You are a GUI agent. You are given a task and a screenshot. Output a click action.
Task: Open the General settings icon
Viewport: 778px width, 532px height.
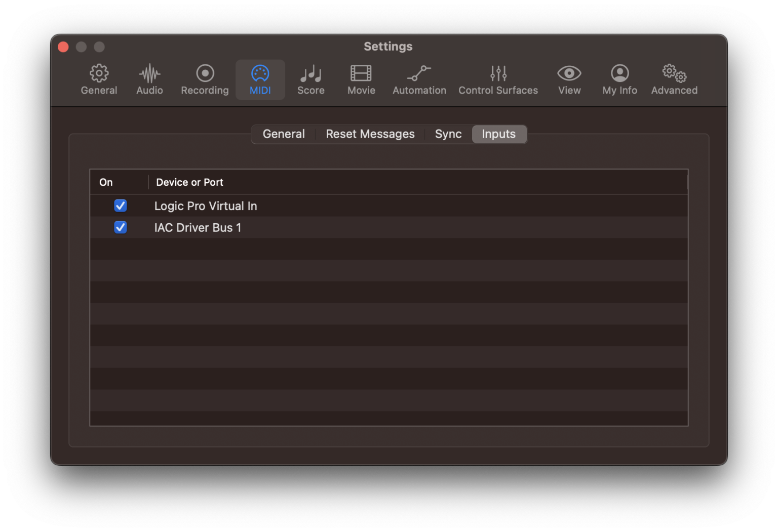99,79
